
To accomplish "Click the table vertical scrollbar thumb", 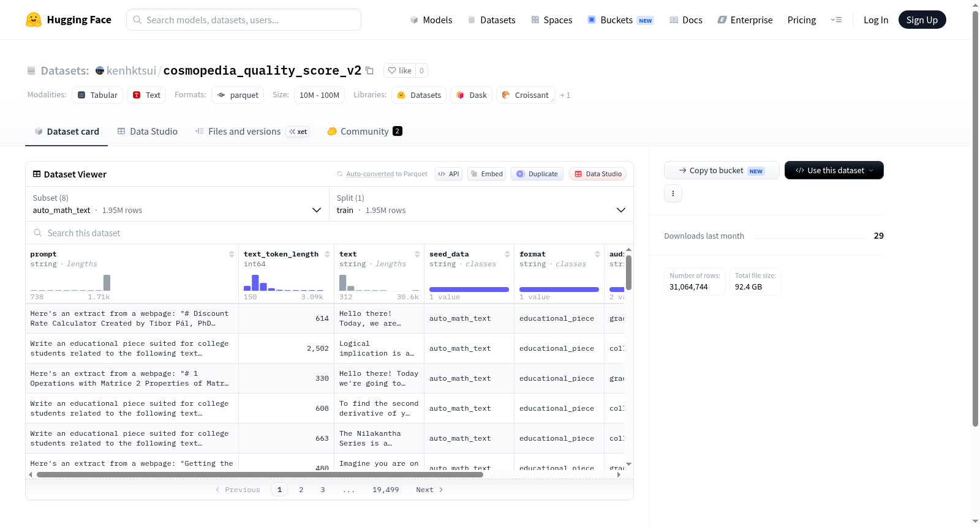I will pyautogui.click(x=628, y=272).
